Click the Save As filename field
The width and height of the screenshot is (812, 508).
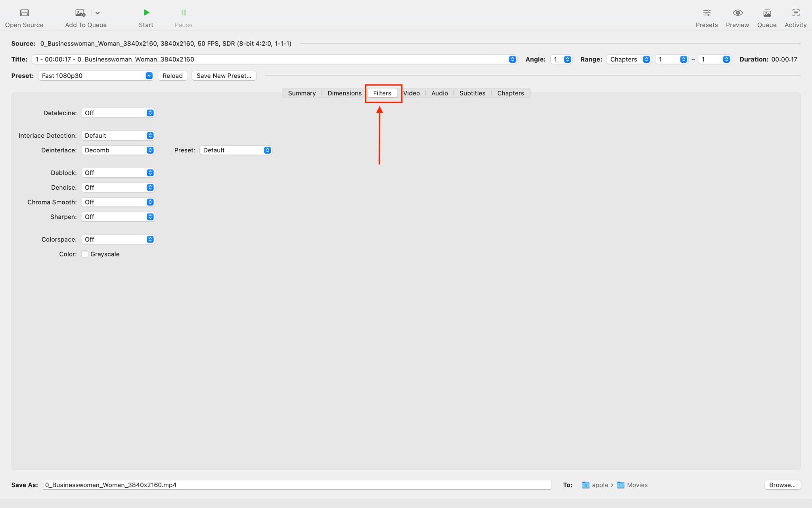pos(297,485)
